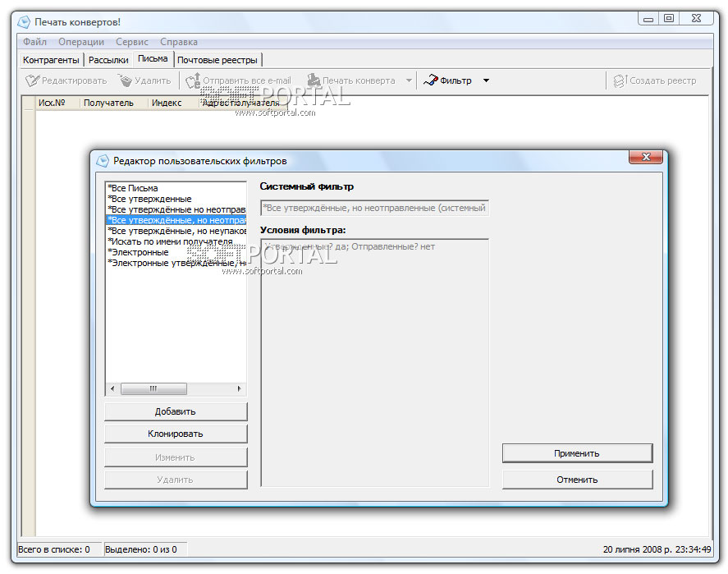Click the Редактировать pencil icon in toolbar

[x=33, y=80]
